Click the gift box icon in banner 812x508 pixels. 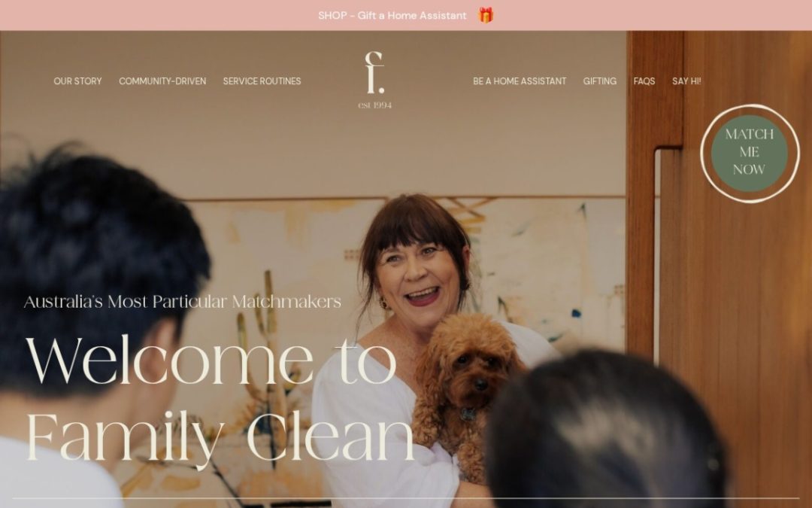485,15
